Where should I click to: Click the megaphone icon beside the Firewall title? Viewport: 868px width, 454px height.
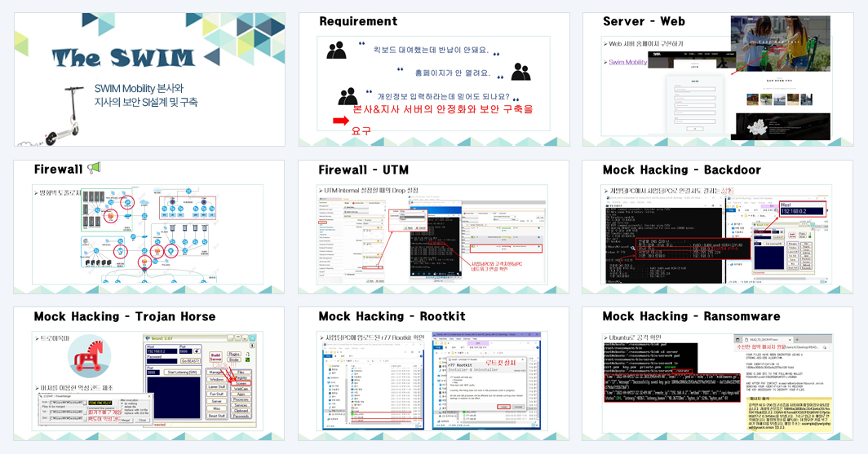94,168
